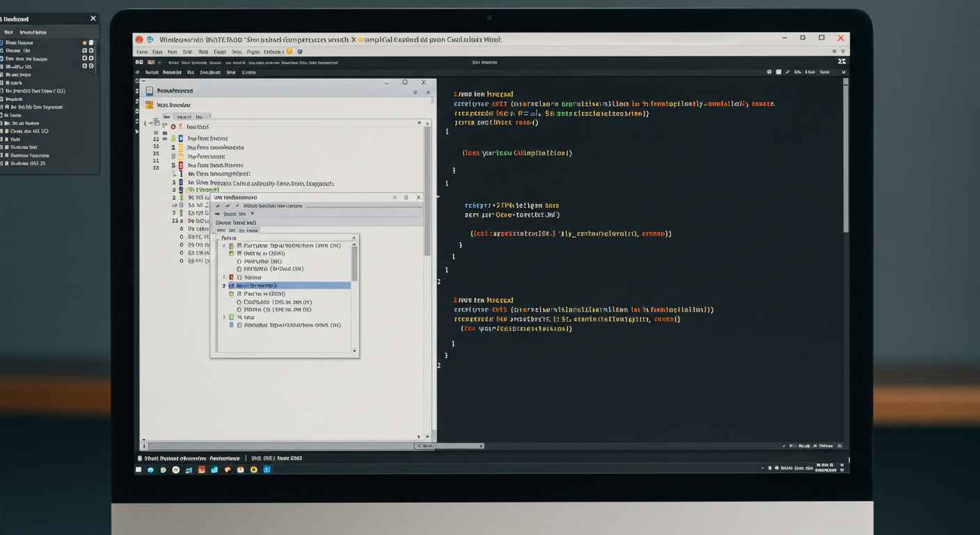Click the dialog list's scroll-down arrow
Viewport: 980px width, 535px height.
(x=354, y=351)
